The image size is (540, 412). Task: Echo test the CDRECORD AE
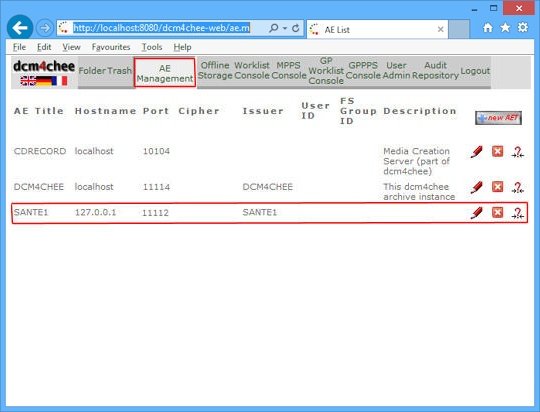pyautogui.click(x=517, y=152)
